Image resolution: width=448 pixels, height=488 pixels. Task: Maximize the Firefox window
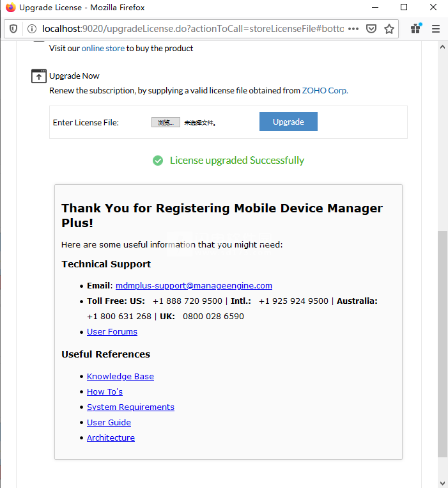tap(403, 7)
